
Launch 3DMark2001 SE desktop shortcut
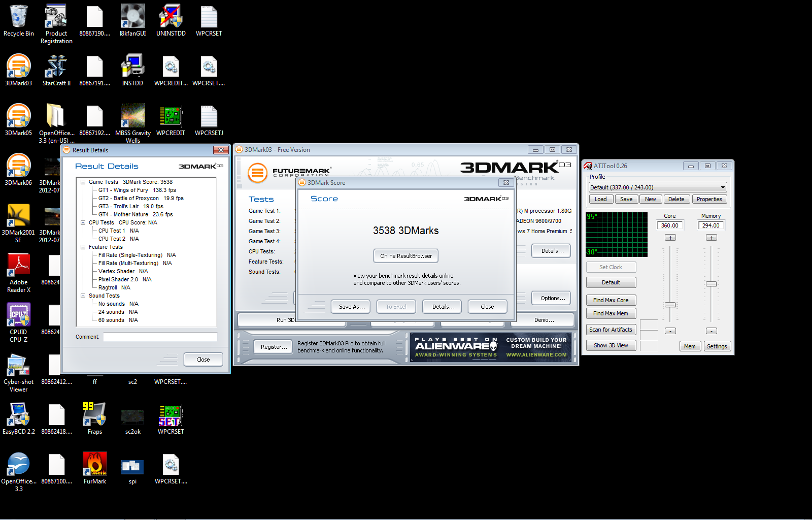click(18, 223)
